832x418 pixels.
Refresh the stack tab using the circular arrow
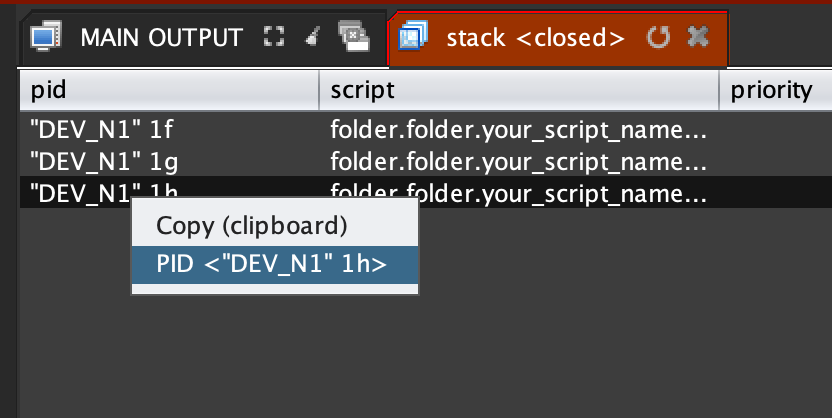click(x=657, y=38)
